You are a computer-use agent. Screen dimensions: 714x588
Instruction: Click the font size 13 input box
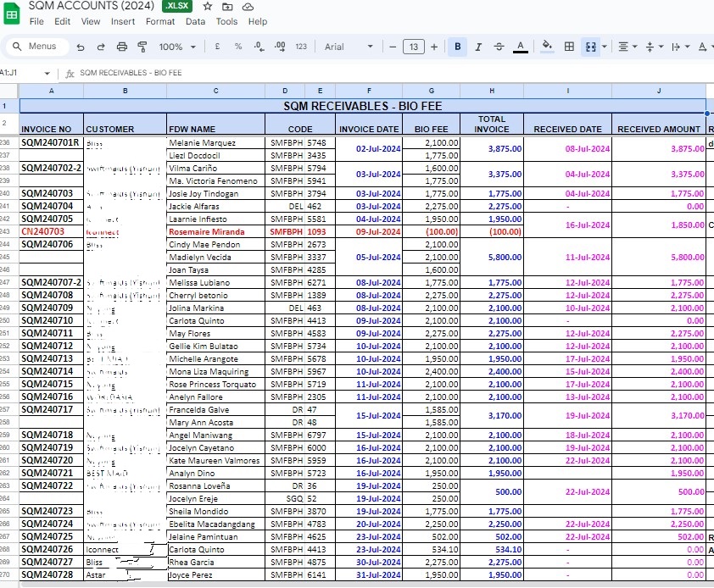(x=413, y=47)
